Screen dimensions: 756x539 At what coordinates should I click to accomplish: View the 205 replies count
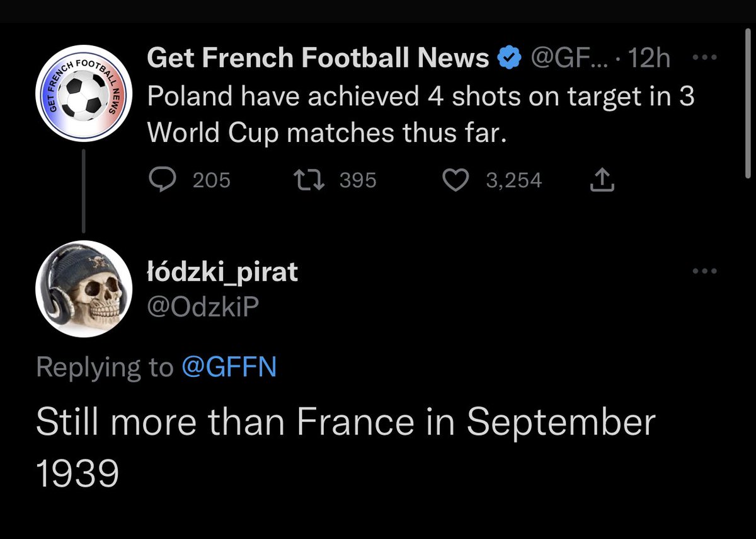coord(211,181)
